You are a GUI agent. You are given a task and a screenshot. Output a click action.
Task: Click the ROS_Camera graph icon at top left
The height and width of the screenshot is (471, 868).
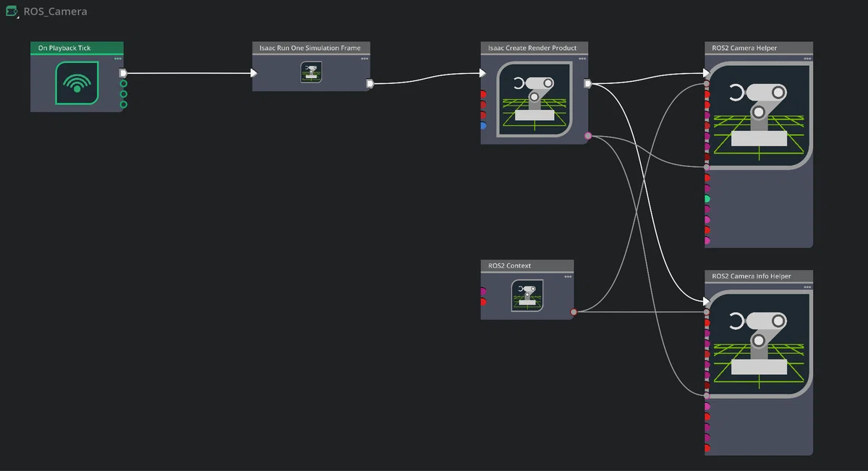click(x=12, y=12)
